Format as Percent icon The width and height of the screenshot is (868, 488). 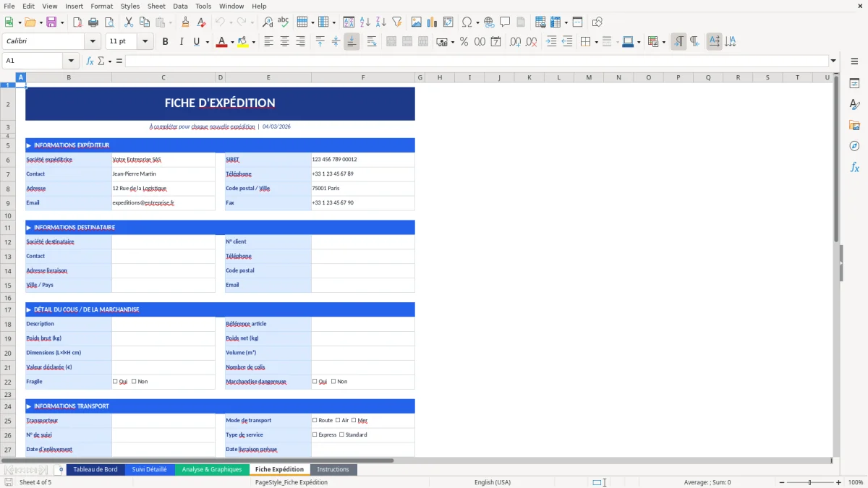pos(464,42)
